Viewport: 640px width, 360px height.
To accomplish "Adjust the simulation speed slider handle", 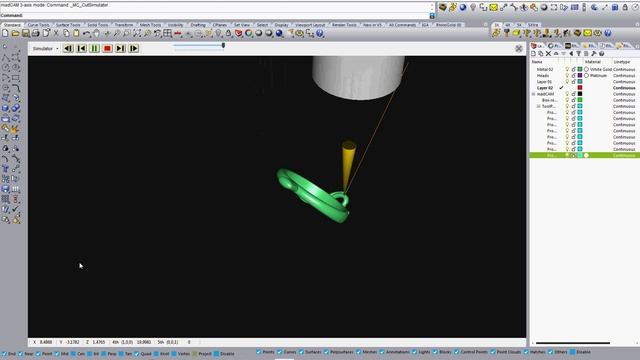I will click(x=223, y=45).
